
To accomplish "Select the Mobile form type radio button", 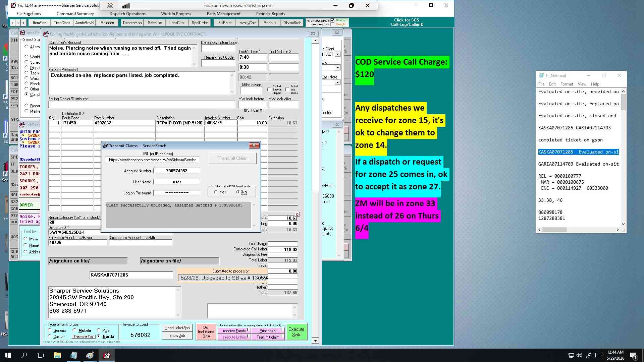I will click(74, 330).
